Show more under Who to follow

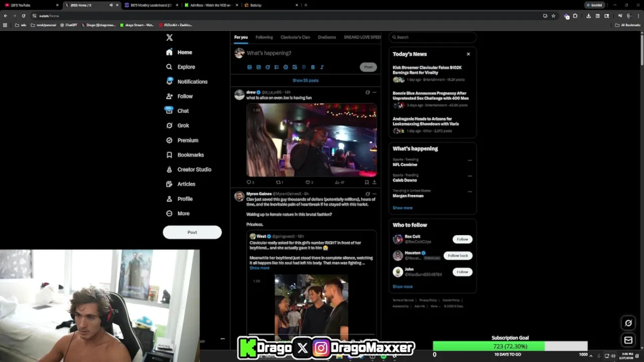[x=403, y=287]
